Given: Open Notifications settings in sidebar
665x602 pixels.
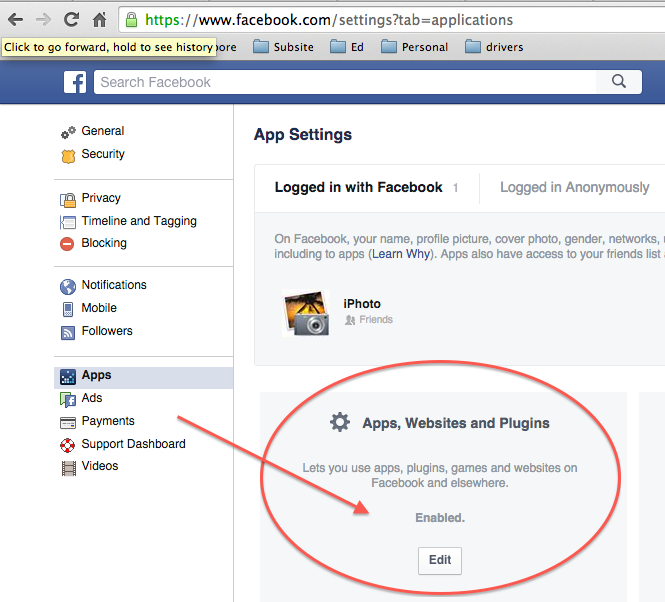Looking at the screenshot, I should (x=114, y=285).
